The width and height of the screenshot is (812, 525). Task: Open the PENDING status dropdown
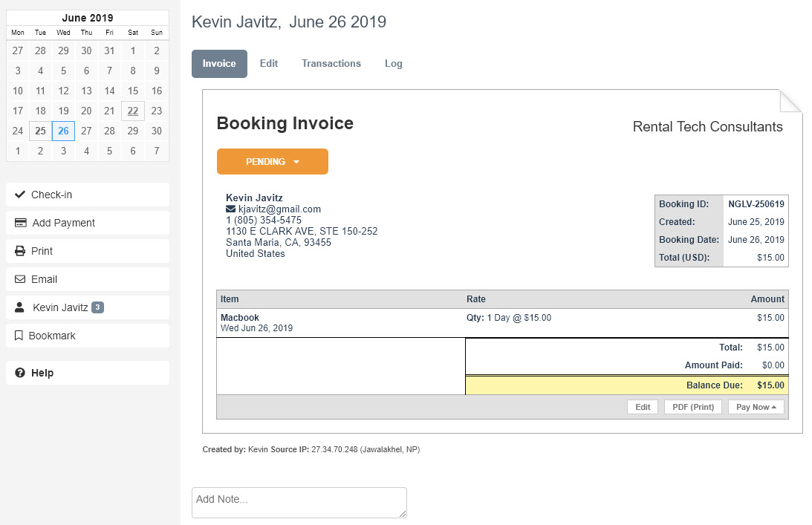(x=273, y=162)
